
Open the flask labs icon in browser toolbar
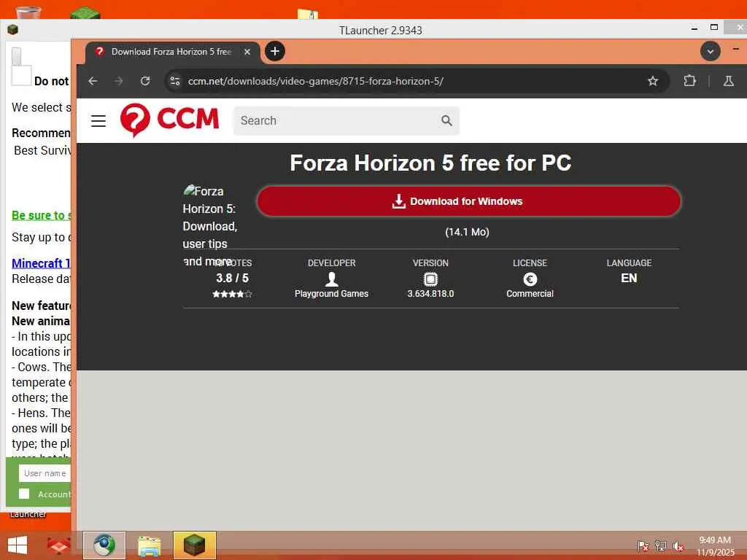point(729,81)
